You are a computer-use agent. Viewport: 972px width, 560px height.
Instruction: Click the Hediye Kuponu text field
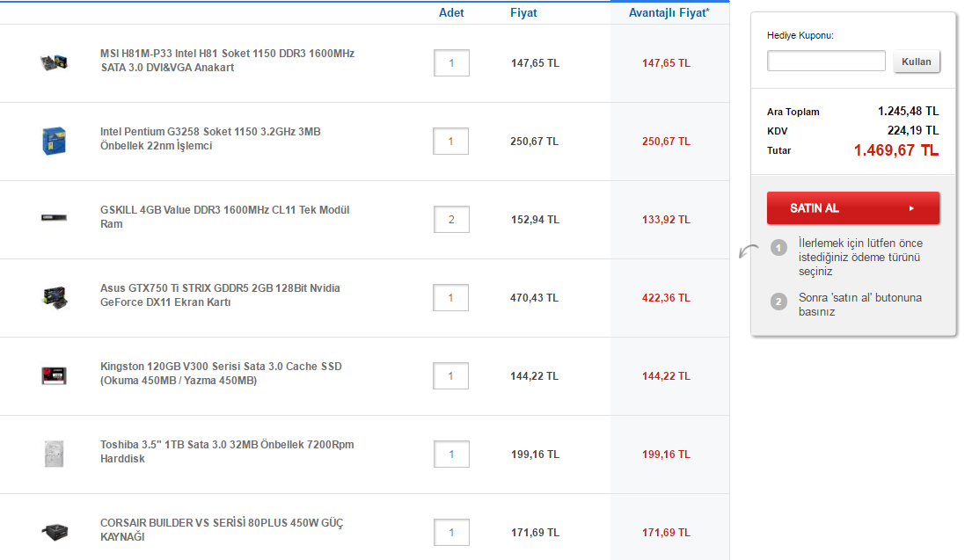[826, 61]
